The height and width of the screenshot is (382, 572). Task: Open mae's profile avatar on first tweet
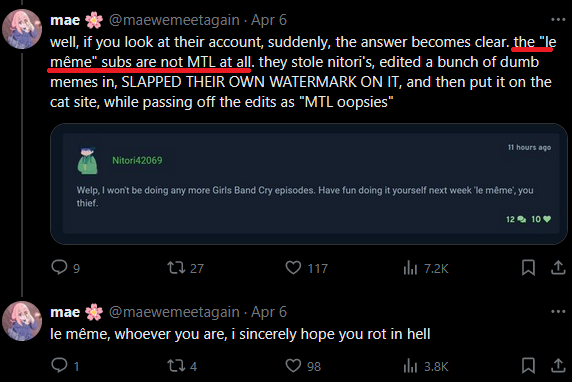[22, 29]
